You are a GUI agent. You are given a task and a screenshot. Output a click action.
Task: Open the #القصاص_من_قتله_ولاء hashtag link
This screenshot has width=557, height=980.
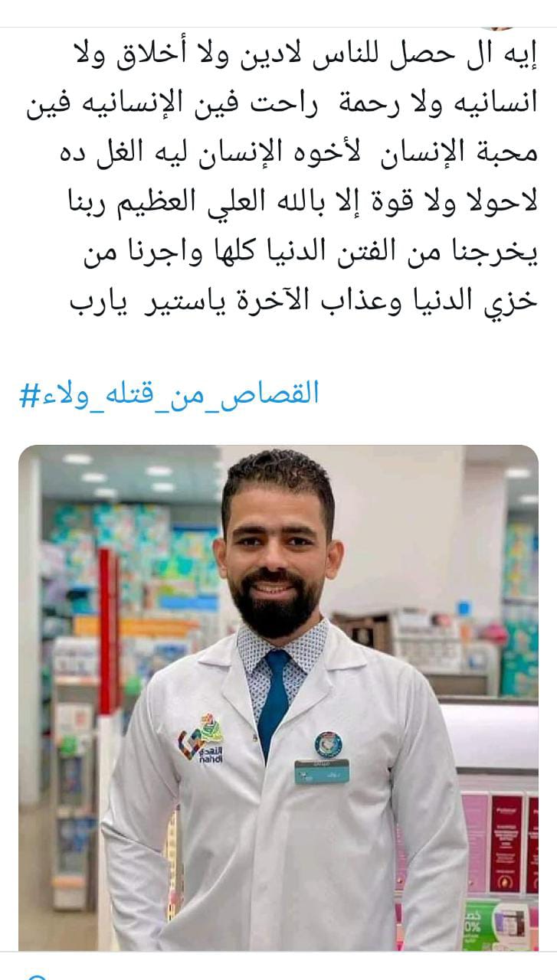[x=169, y=394]
